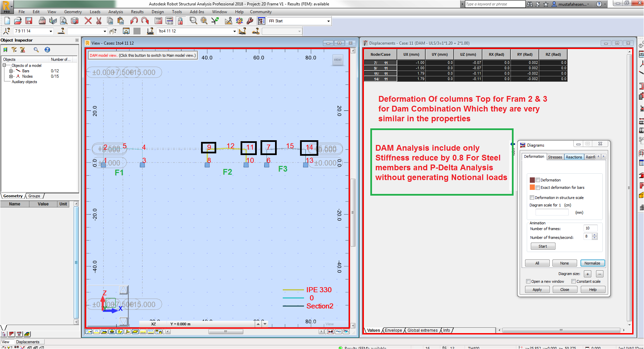Open the Analysis menu
This screenshot has width=644, height=349.
[116, 12]
